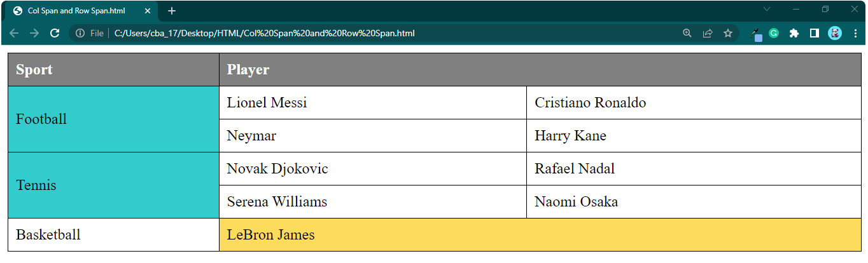Screen dimensions: 868x263
Task: Open the Chrome three-dot menu
Action: click(x=855, y=33)
